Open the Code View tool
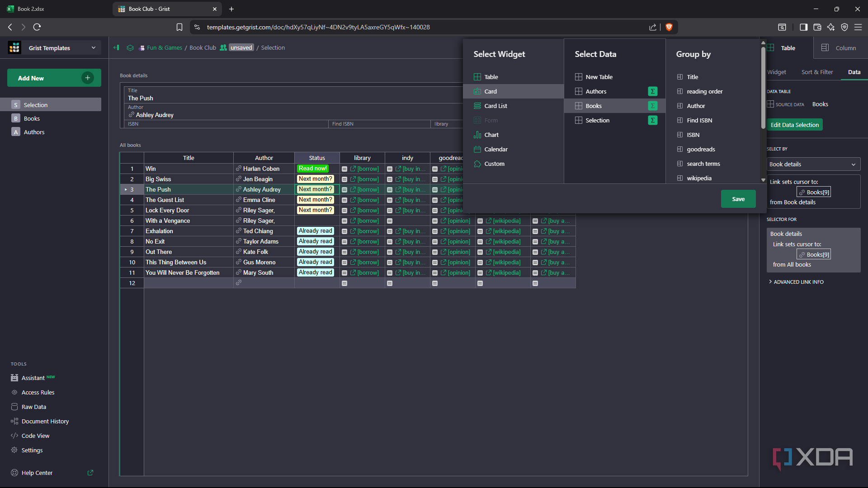The width and height of the screenshot is (868, 488). pos(35,436)
